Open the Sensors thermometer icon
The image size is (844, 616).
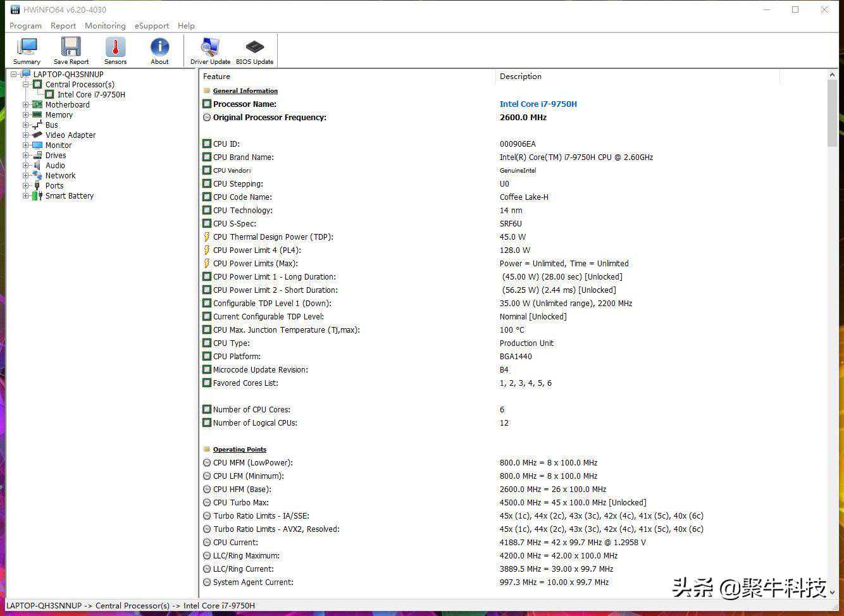(115, 51)
